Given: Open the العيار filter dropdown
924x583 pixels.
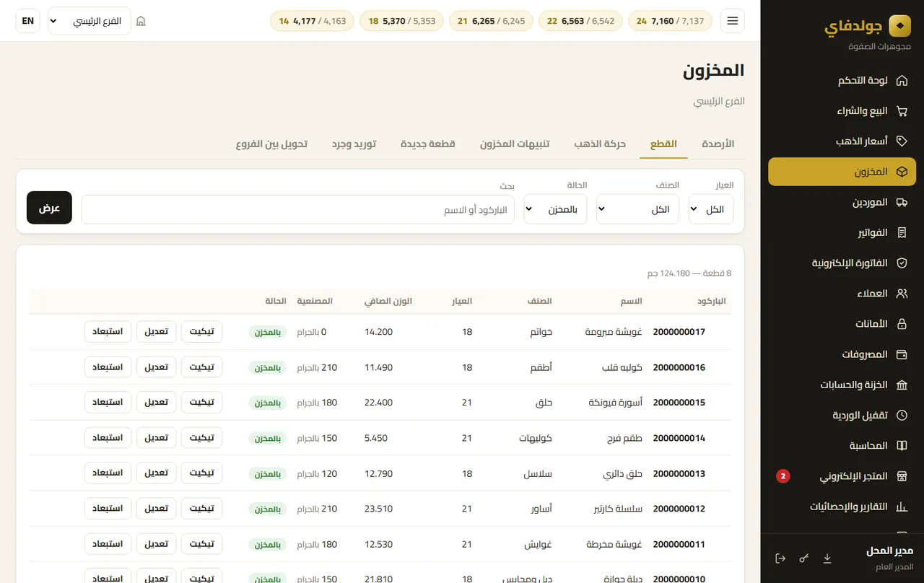Looking at the screenshot, I should point(711,209).
